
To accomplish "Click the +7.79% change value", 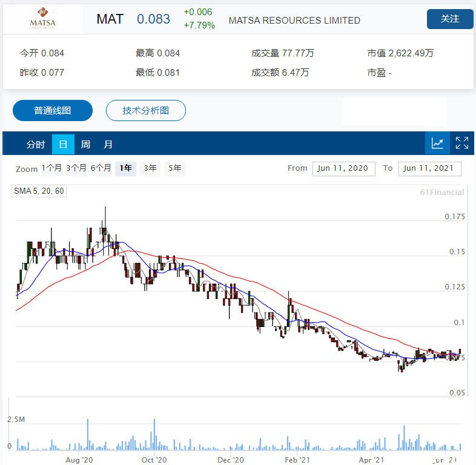I will click(x=199, y=25).
